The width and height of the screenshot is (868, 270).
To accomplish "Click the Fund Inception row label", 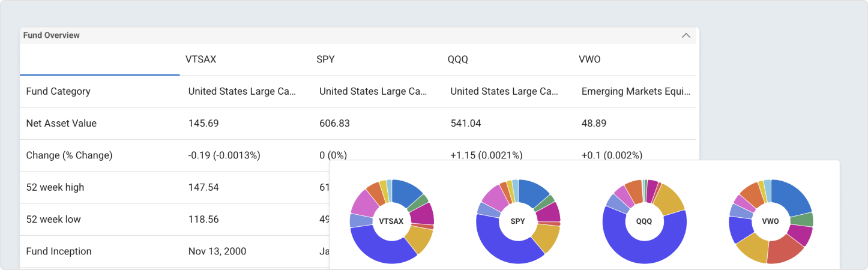I will [x=59, y=251].
